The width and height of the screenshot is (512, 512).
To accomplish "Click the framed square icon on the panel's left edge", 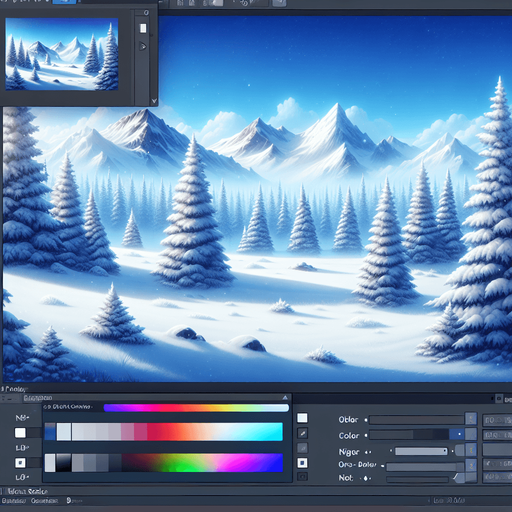I will point(20,463).
